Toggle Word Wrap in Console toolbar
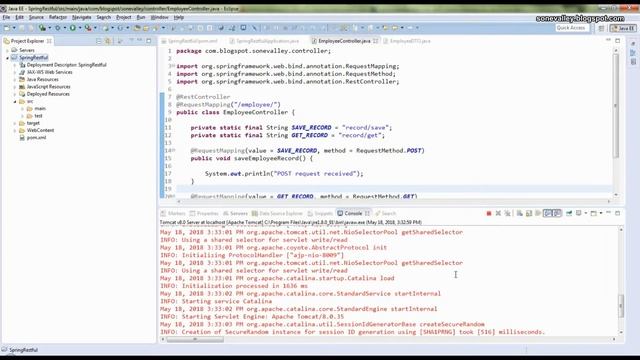640x360 pixels. click(x=538, y=213)
